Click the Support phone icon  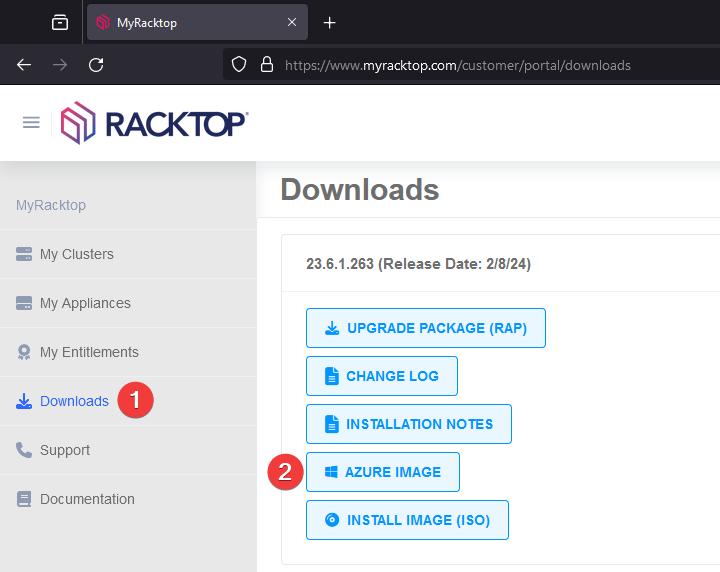pyautogui.click(x=24, y=450)
